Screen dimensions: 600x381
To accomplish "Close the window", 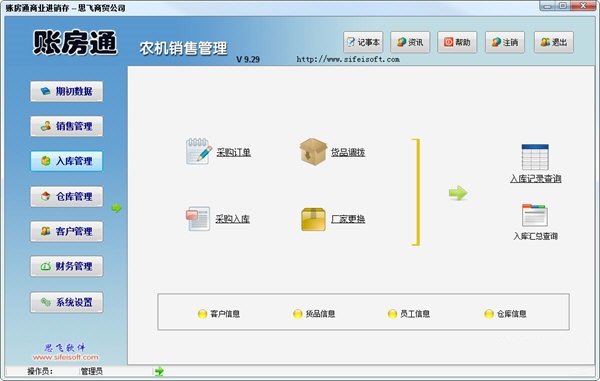I will pos(583,5).
